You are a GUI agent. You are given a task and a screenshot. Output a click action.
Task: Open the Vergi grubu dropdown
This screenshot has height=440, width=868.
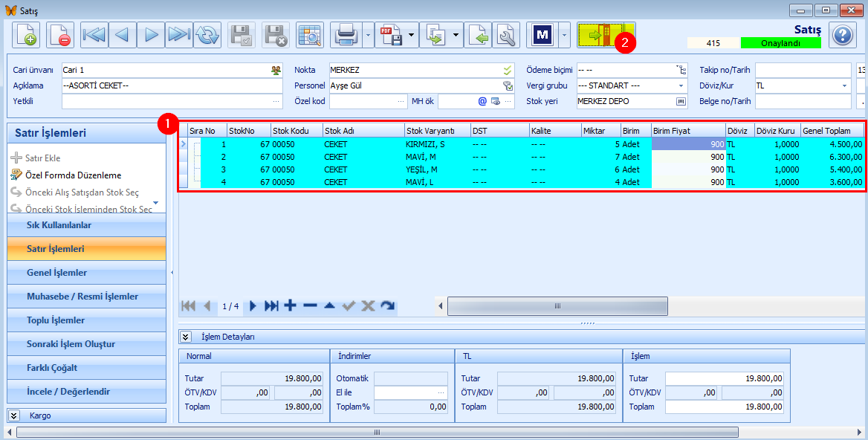[x=681, y=85]
